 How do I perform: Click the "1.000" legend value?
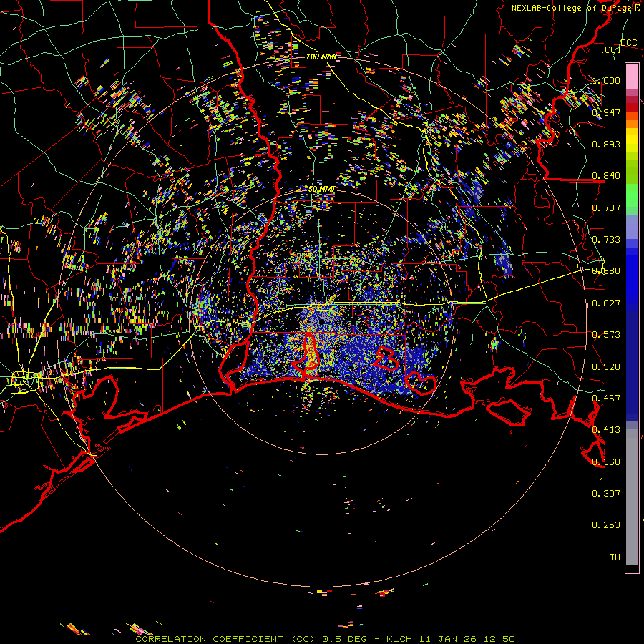606,80
